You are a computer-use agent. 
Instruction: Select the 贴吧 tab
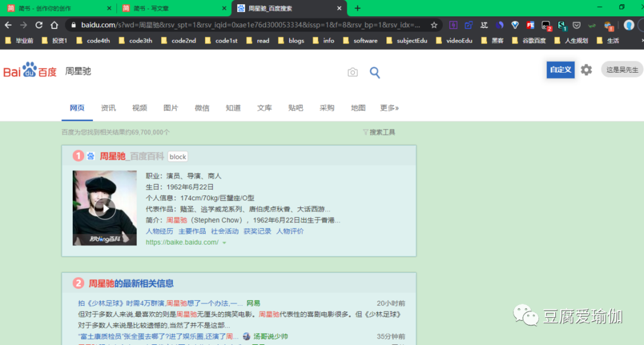tap(295, 108)
